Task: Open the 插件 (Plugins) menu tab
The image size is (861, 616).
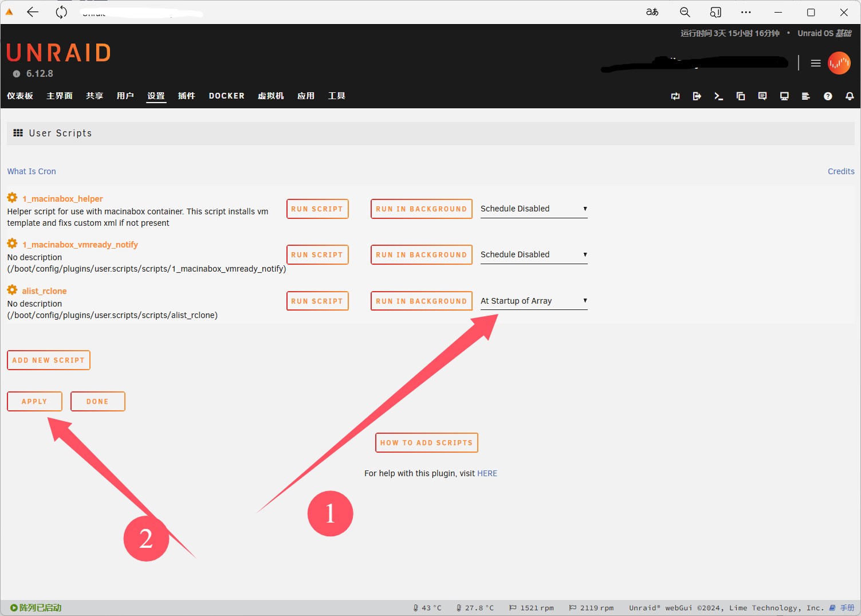Action: pyautogui.click(x=186, y=96)
